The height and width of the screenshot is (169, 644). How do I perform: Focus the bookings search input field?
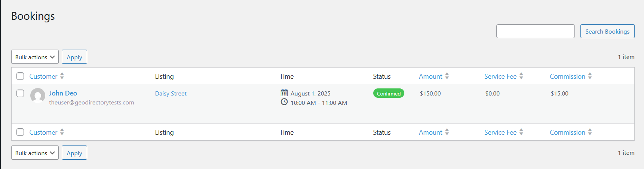[x=535, y=31]
